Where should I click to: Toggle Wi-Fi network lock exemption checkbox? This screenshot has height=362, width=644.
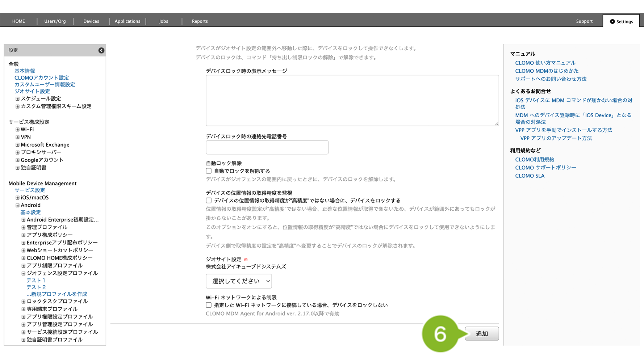[x=209, y=305]
